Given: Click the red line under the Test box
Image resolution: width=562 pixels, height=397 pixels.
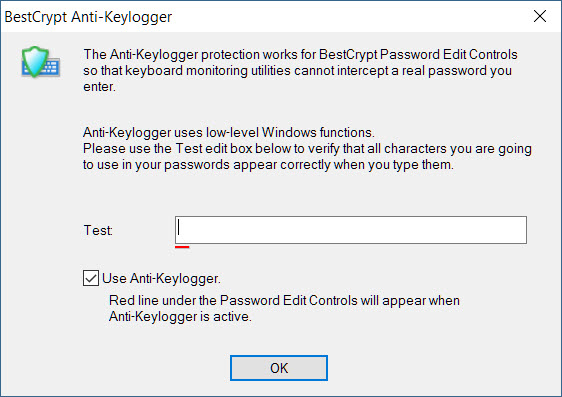Looking at the screenshot, I should [182, 247].
